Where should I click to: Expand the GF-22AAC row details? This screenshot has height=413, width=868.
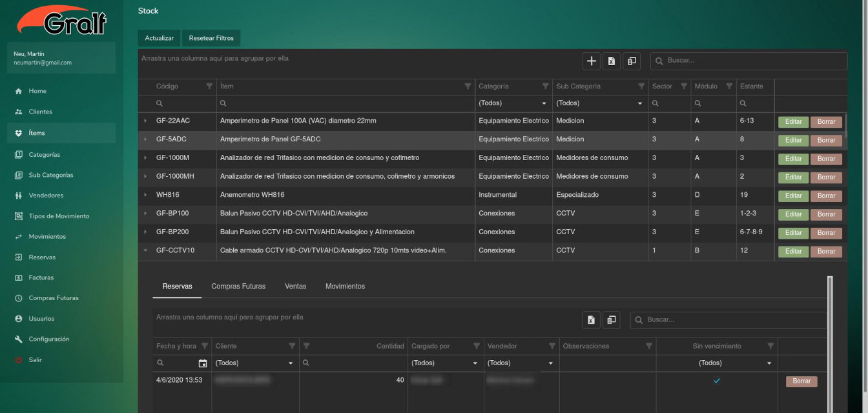click(x=145, y=121)
